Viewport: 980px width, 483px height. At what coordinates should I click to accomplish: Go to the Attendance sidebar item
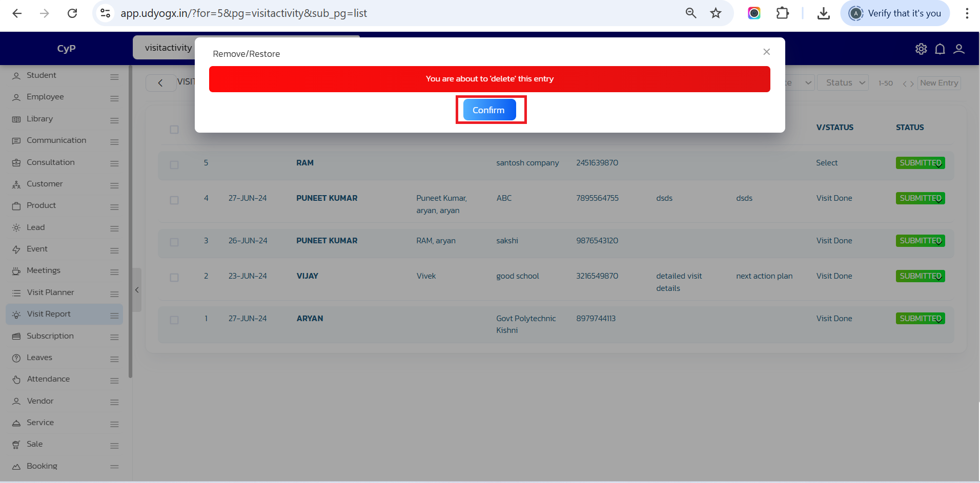[48, 379]
